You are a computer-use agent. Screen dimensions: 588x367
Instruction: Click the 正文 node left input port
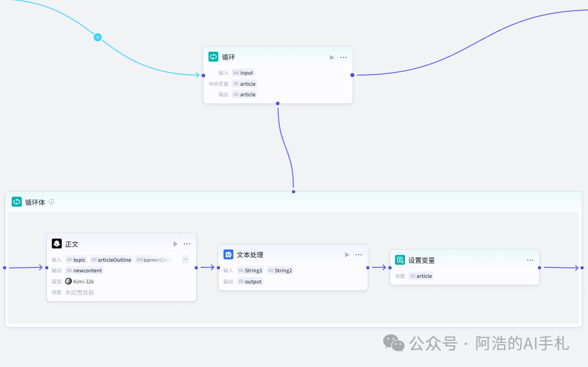click(x=47, y=267)
